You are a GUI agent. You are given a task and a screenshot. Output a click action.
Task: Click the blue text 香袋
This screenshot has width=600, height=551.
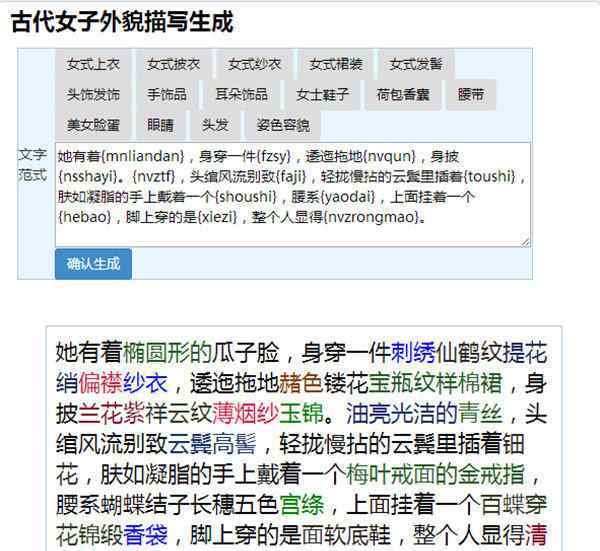145,535
